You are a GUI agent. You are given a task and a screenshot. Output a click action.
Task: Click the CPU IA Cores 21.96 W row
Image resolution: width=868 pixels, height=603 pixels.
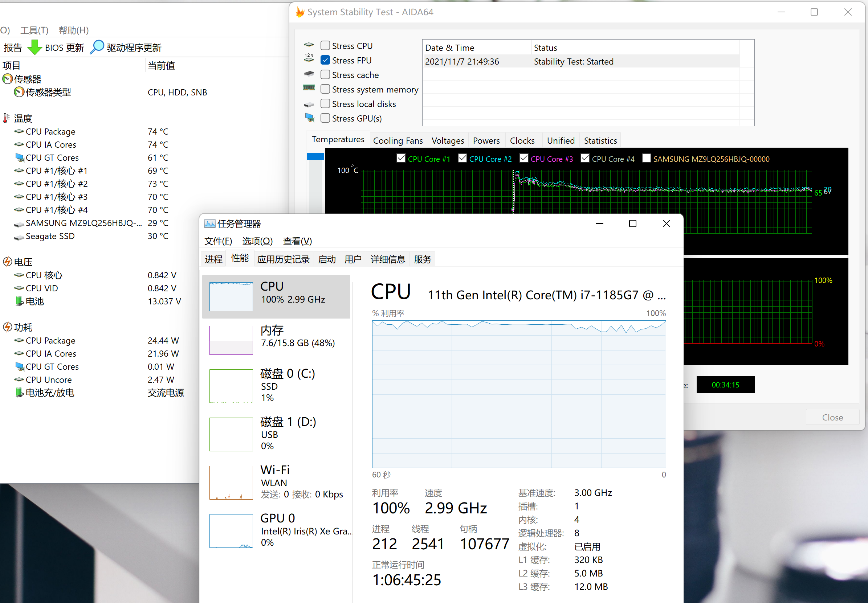click(97, 353)
